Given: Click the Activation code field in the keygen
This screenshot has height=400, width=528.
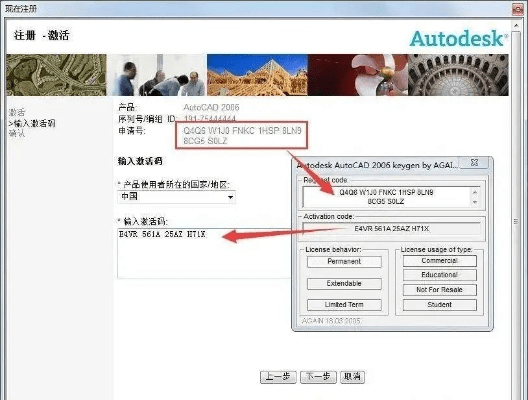Looking at the screenshot, I should click(392, 229).
